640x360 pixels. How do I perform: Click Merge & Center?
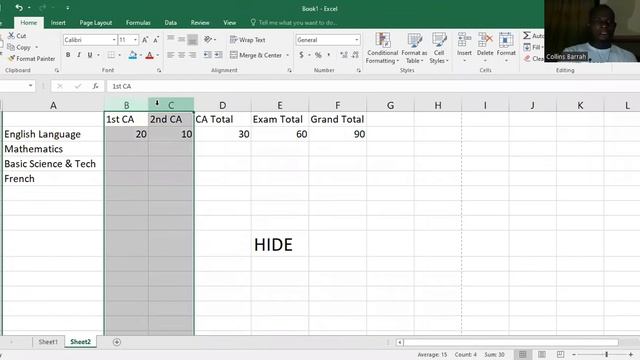[256, 55]
